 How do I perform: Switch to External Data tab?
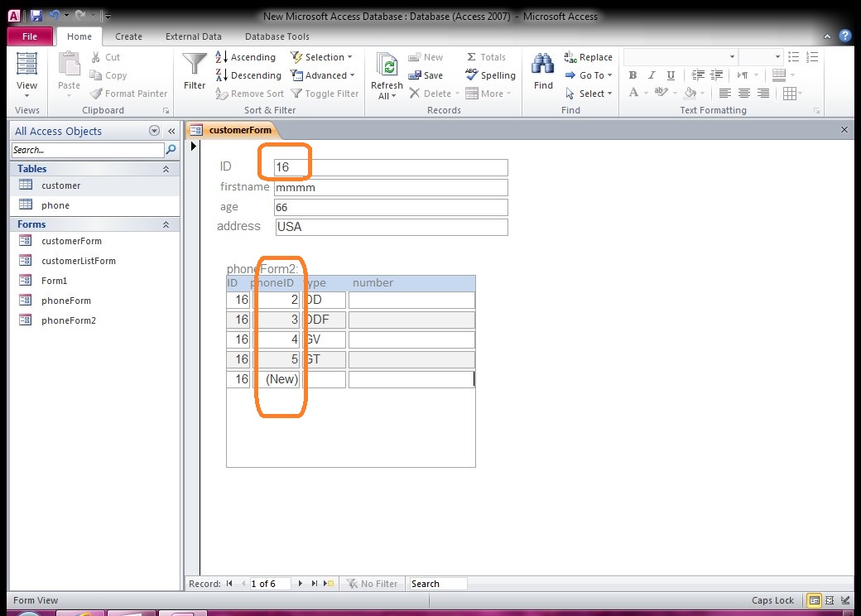pyautogui.click(x=193, y=36)
